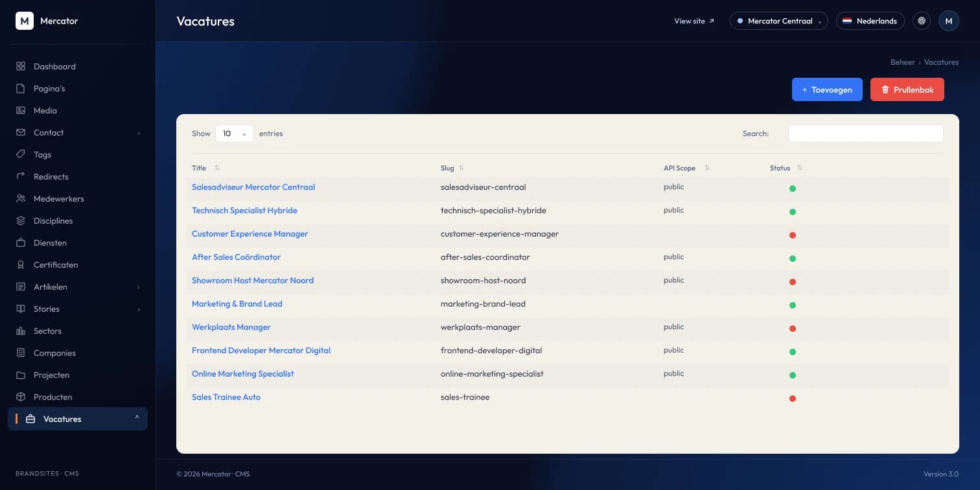980x490 pixels.
Task: Open settings with the gear icon
Action: [x=922, y=21]
